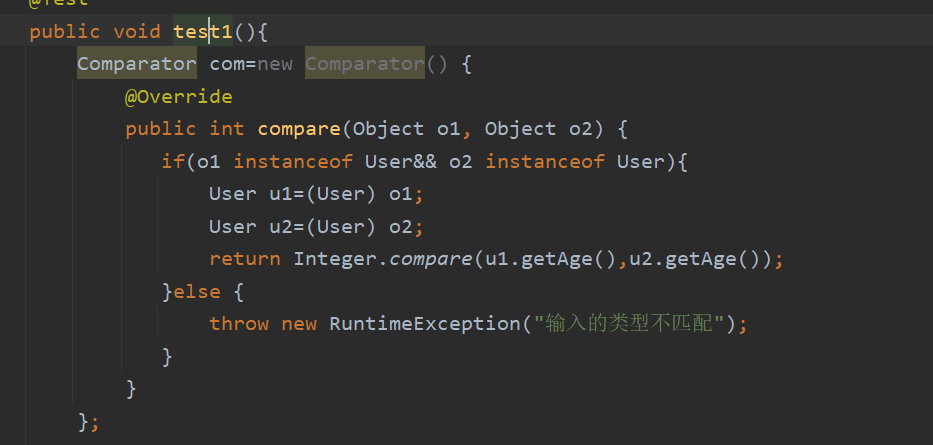The width and height of the screenshot is (933, 445).
Task: Click the u1 variable in its declaration
Action: coord(281,194)
